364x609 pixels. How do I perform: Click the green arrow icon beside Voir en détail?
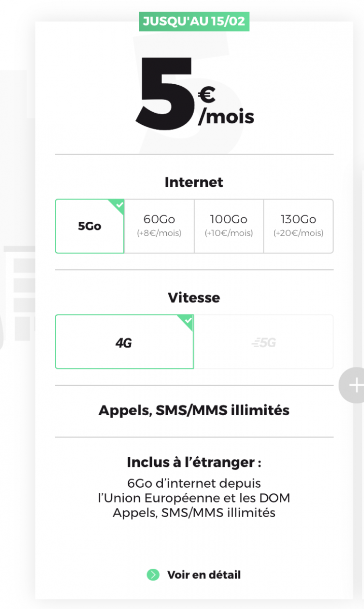click(153, 575)
